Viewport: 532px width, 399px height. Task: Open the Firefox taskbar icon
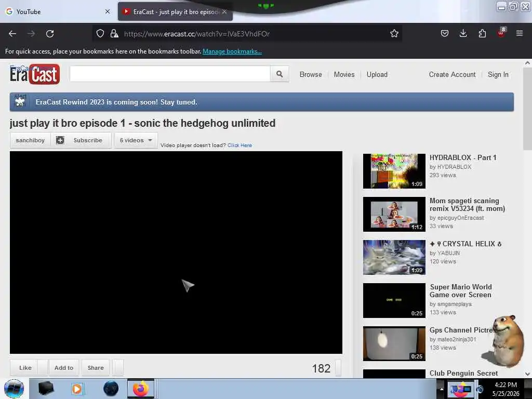tap(140, 389)
